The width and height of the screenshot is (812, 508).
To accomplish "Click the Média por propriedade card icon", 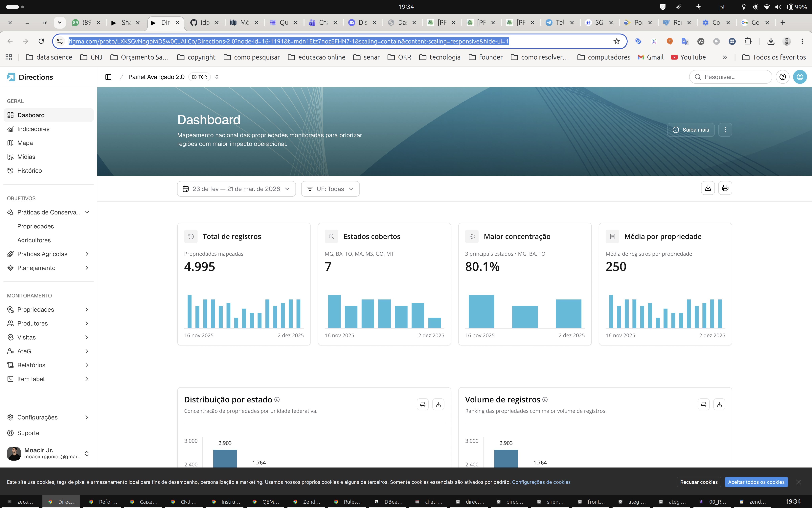I will pos(612,237).
